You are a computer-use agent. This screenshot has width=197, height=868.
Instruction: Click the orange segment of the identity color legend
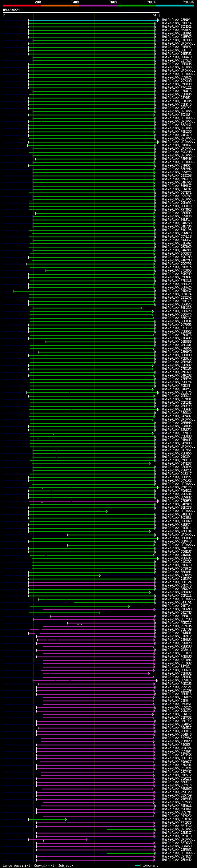click(x=60, y=6)
